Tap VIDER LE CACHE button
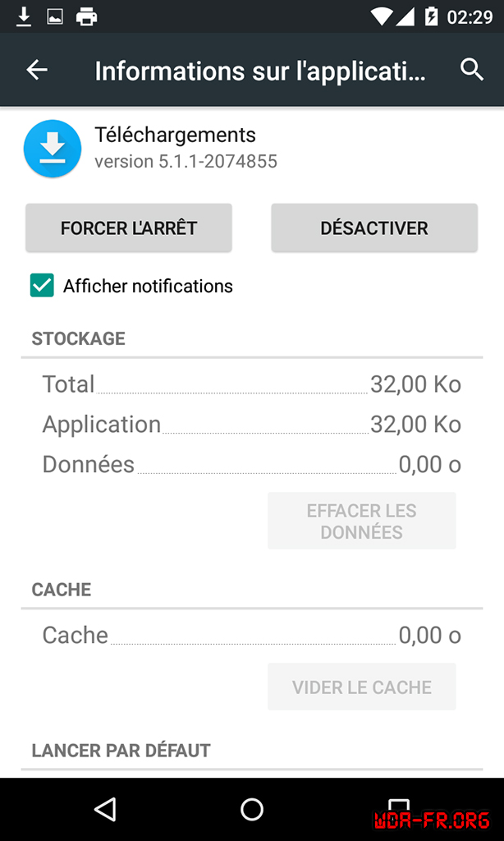The image size is (504, 841). (x=361, y=687)
